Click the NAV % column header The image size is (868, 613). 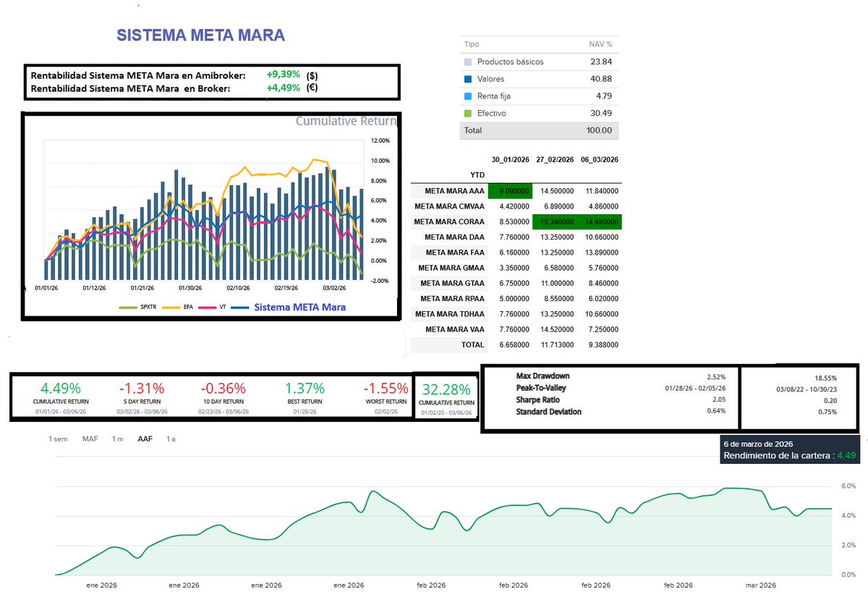click(x=601, y=44)
